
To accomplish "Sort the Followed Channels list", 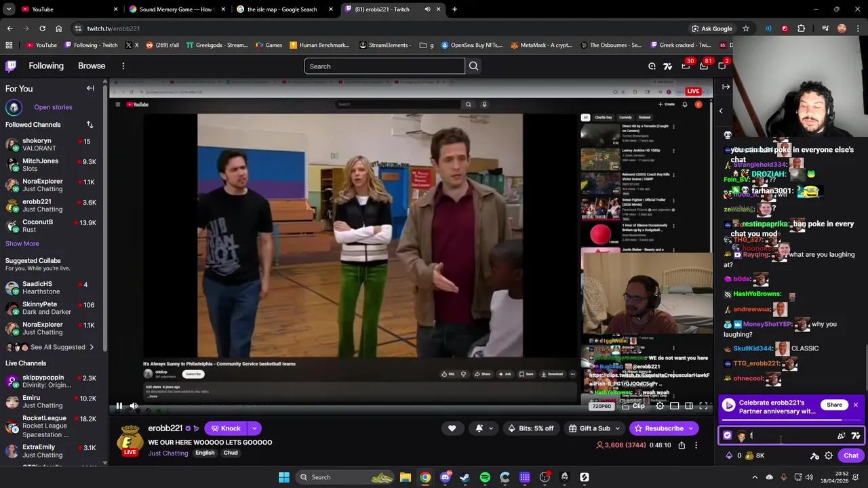I will pos(90,125).
